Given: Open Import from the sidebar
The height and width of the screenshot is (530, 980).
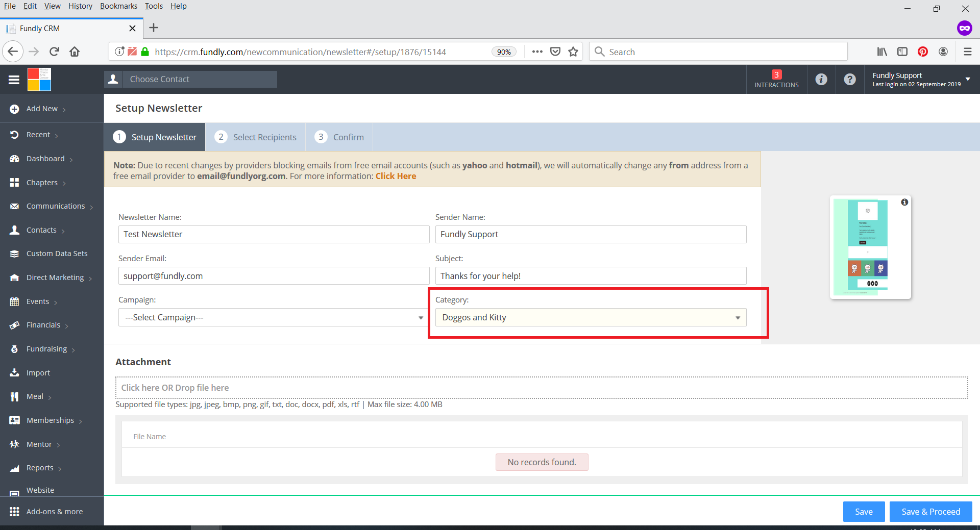Looking at the screenshot, I should [38, 373].
